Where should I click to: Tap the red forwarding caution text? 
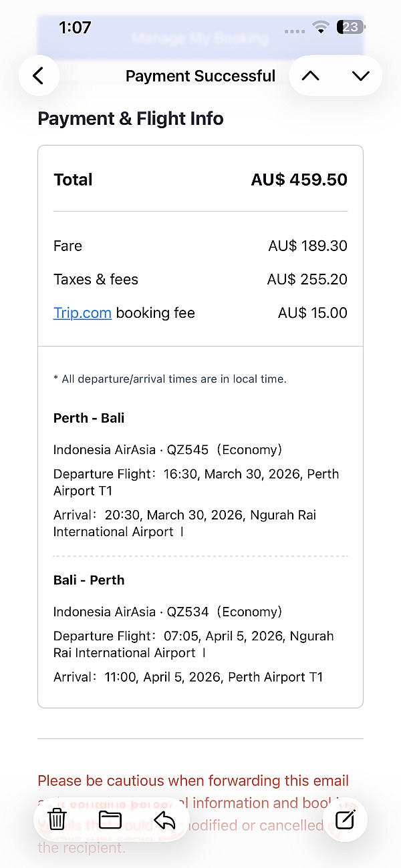click(193, 781)
